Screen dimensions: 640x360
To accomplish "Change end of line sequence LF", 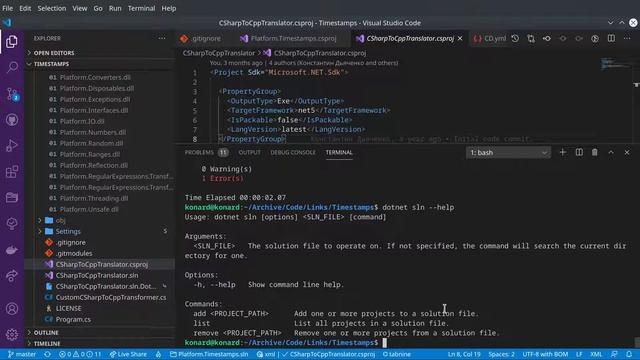I will pos(579,354).
